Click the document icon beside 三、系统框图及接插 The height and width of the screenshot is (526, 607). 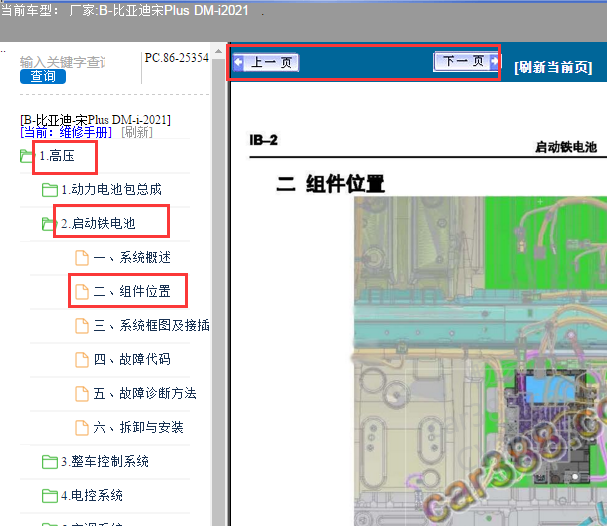82,326
